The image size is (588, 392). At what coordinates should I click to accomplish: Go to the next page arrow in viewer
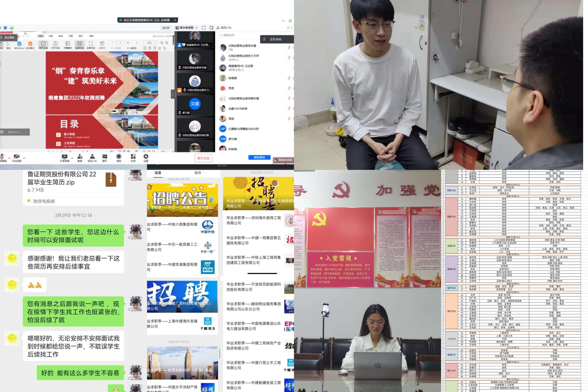point(137,43)
